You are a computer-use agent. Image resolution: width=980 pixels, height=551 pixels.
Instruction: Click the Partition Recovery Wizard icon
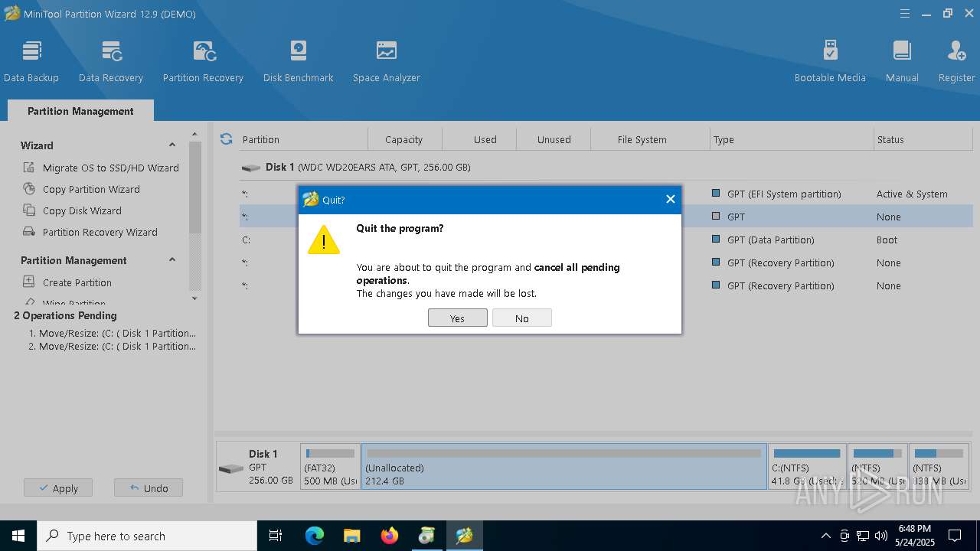click(x=29, y=232)
